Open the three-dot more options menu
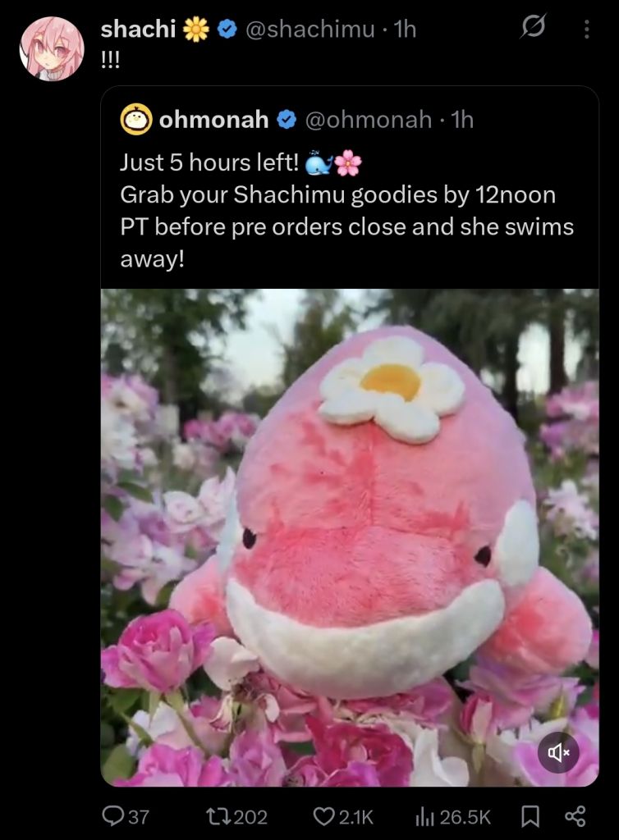The image size is (619, 840). coord(587,29)
